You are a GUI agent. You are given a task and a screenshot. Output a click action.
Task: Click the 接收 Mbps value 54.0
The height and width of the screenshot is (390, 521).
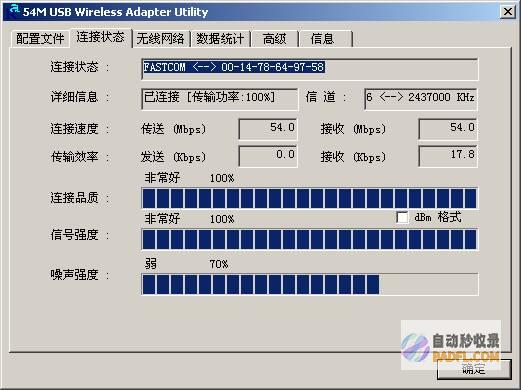pyautogui.click(x=448, y=129)
